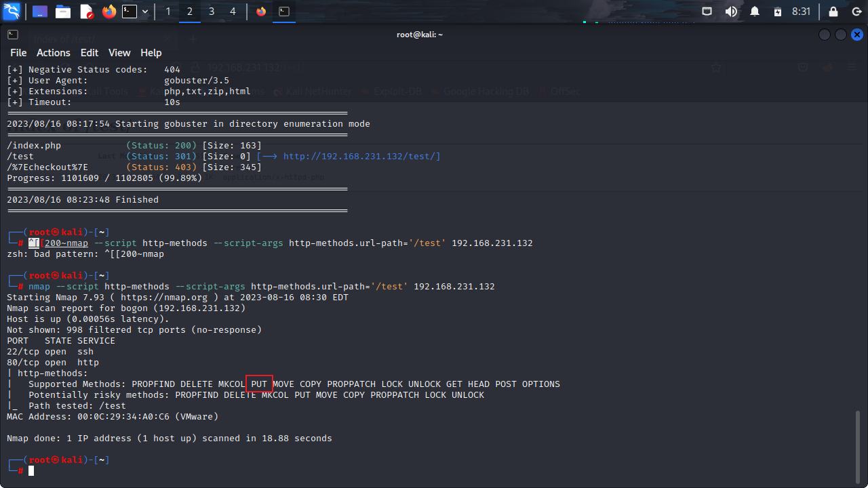Screen dimensions: 868x488
Task: Bring Firefox window forward from taskbar
Action: coord(261,12)
